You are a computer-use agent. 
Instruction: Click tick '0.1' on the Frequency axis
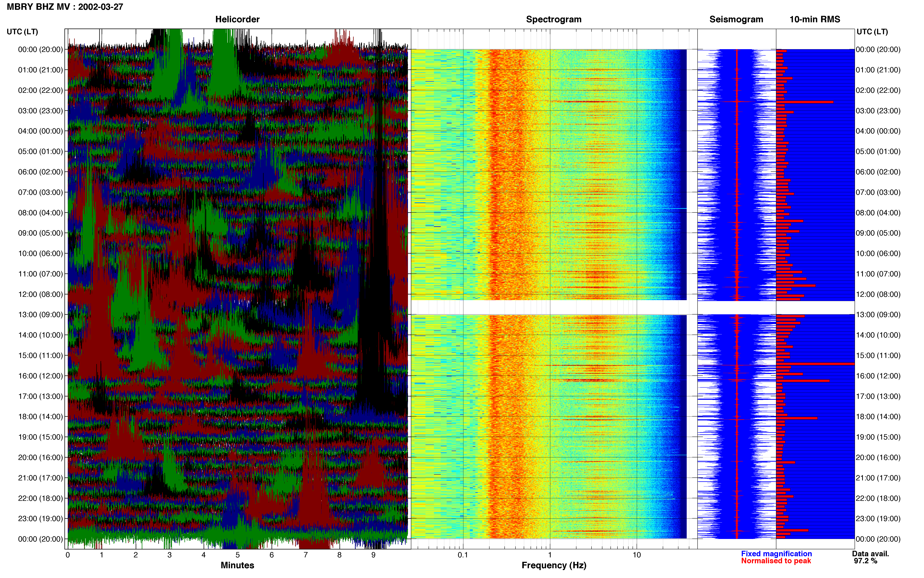pyautogui.click(x=463, y=555)
